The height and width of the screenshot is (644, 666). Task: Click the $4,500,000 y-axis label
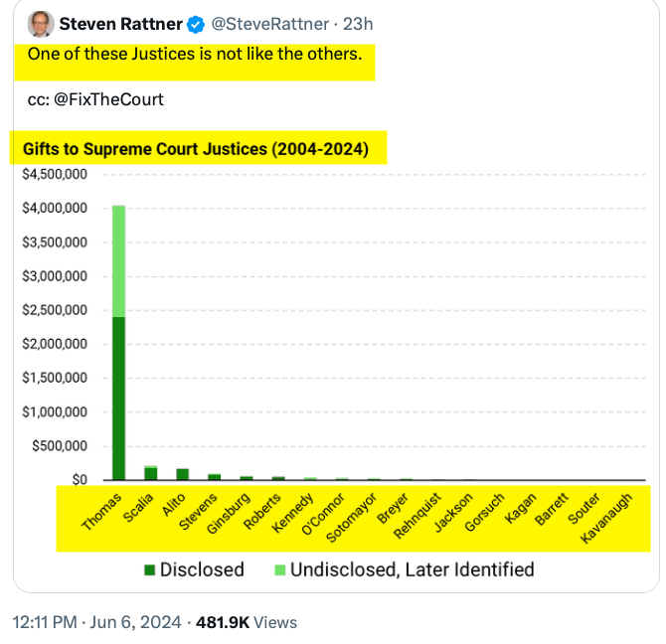pyautogui.click(x=57, y=174)
